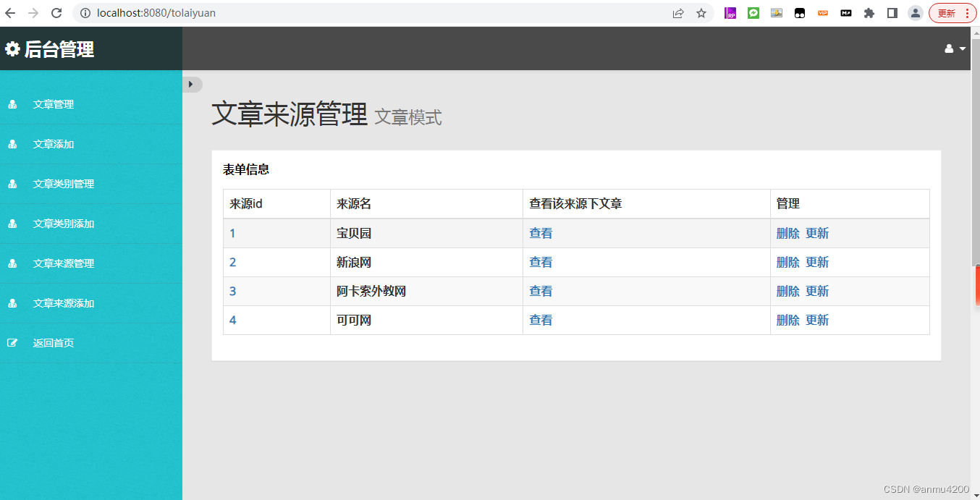View articles for 阿卡索外教网 via 查看
Viewport: 980px width, 500px height.
[x=541, y=291]
